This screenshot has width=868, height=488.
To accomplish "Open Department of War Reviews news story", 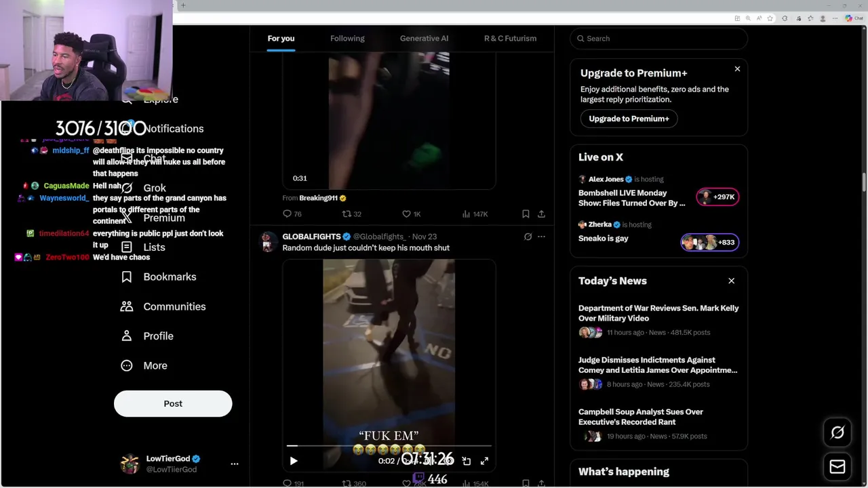I will tap(658, 313).
